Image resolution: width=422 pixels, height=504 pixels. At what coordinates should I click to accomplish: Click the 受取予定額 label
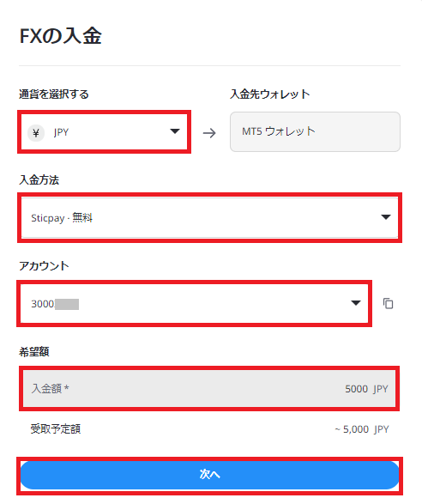point(56,429)
